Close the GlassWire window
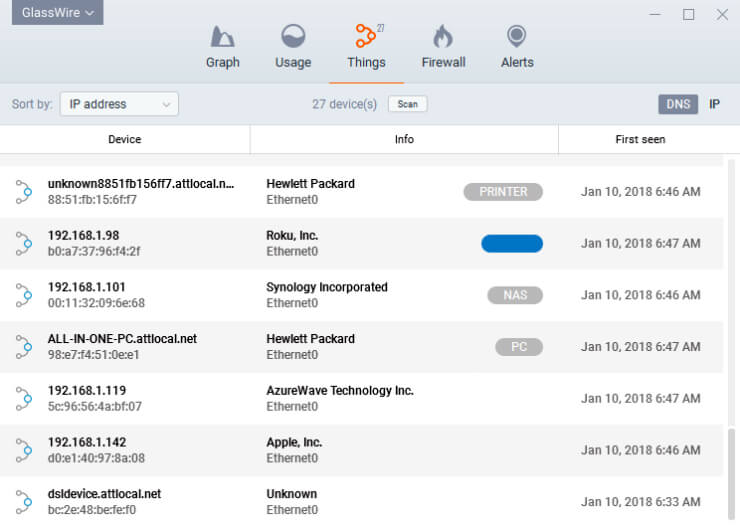740x528 pixels. coord(722,15)
